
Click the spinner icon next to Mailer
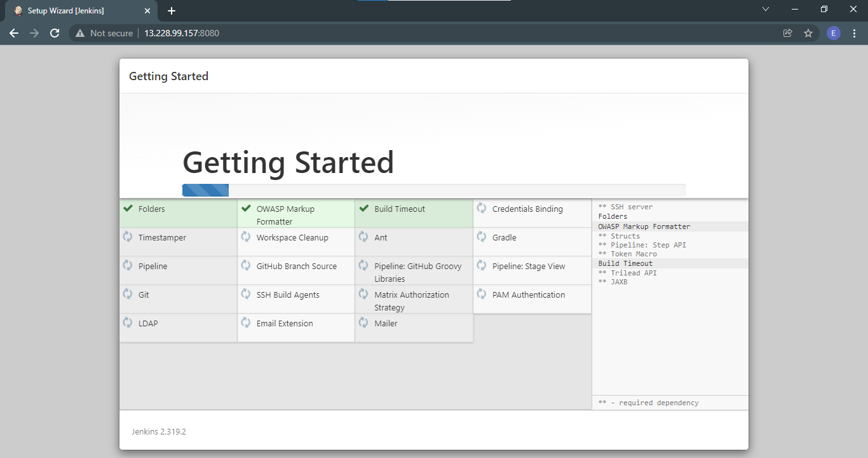coord(363,323)
